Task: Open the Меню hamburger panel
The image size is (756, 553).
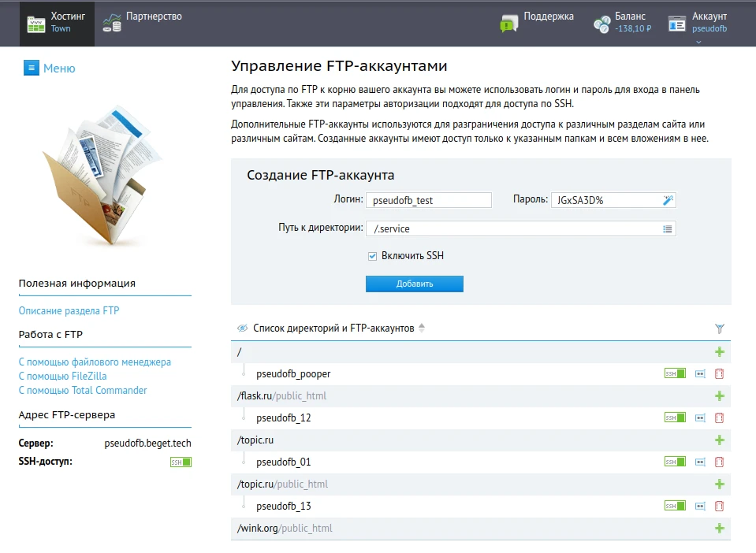Action: pyautogui.click(x=30, y=68)
